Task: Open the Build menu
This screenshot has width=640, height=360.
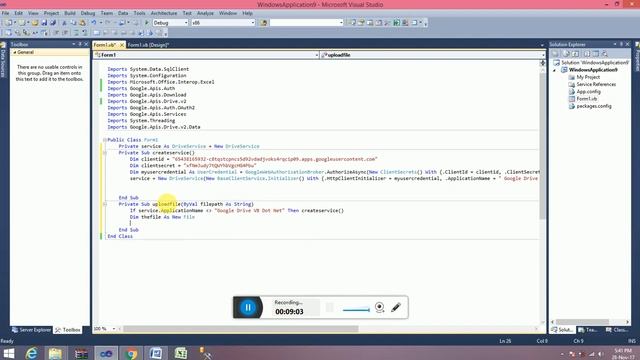Action: coord(70,13)
